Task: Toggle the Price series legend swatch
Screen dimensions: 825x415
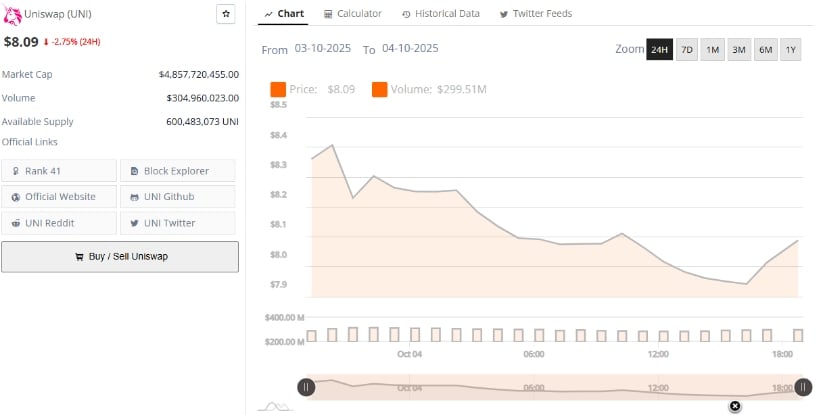Action: click(x=278, y=90)
